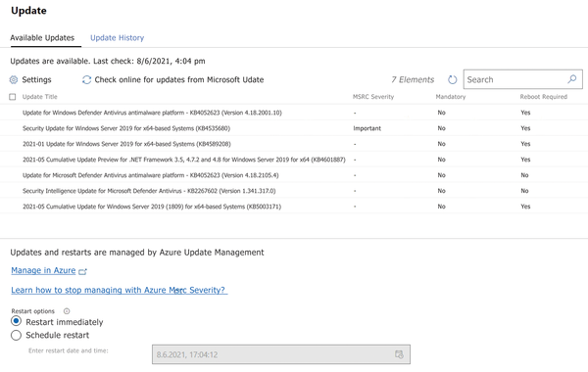
Task: Select .NET Framework Cumulative Update KB4601887 row
Action: tap(294, 160)
